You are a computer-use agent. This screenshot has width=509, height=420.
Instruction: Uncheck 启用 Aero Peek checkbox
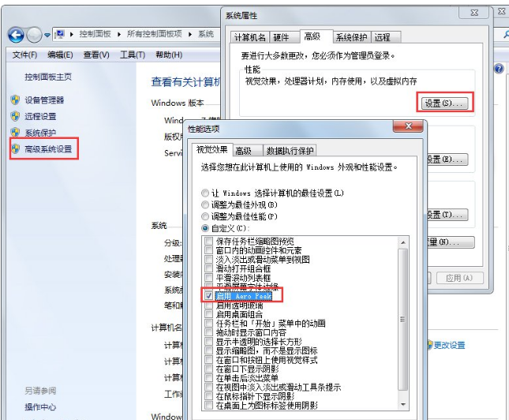(208, 296)
